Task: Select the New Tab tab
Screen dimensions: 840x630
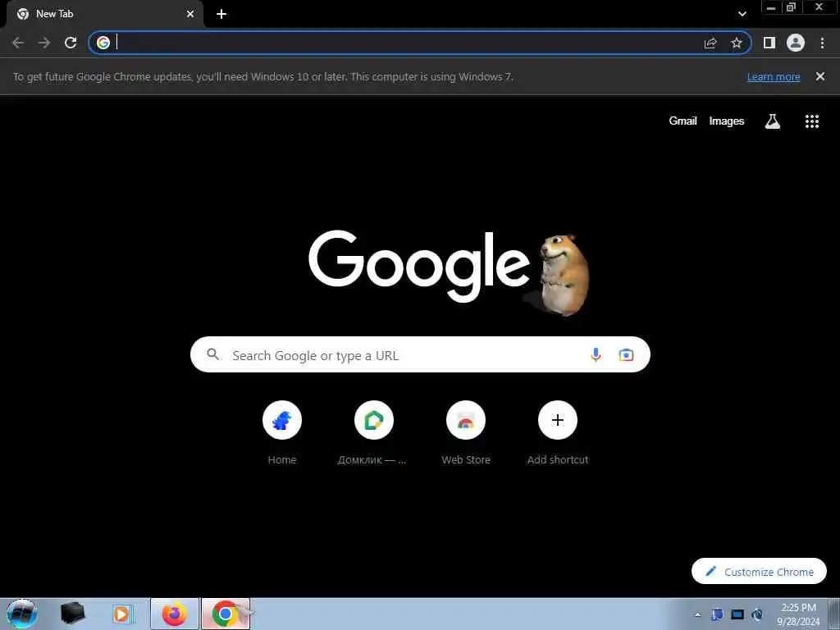Action: 104,14
